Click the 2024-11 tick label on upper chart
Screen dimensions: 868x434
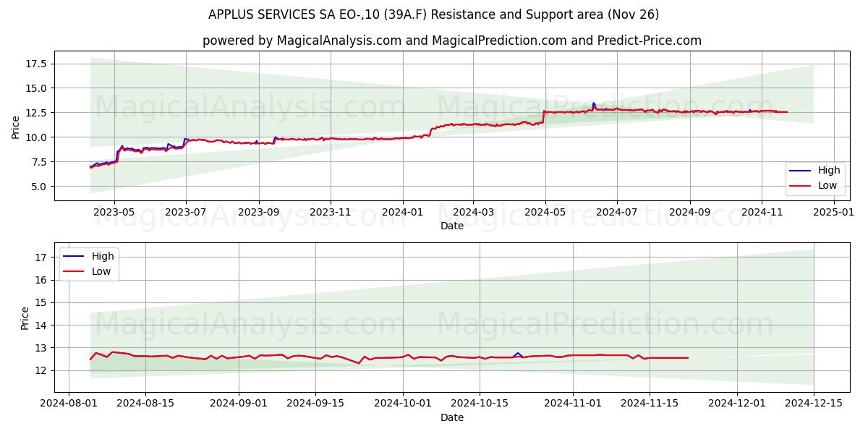click(x=762, y=213)
